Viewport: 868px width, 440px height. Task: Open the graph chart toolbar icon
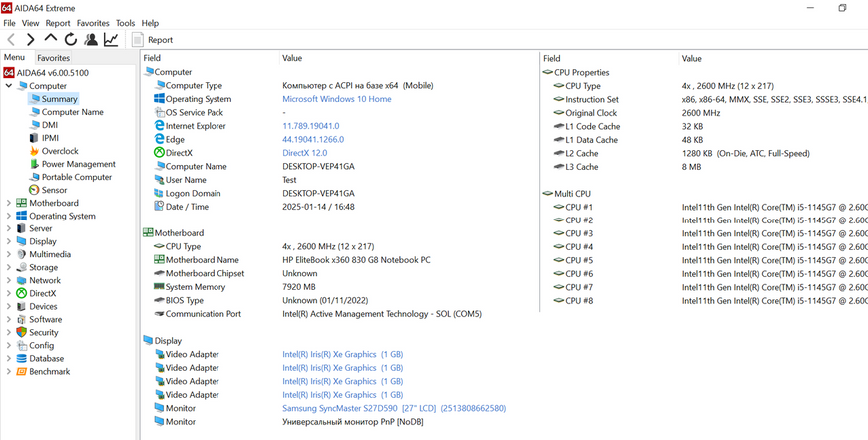111,39
